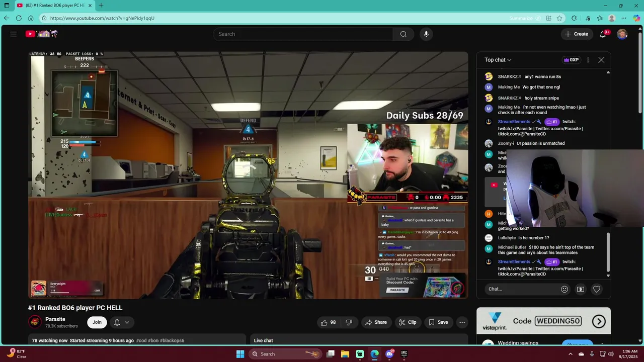Refresh the page in the browser
644x362 pixels.
pos(19,18)
